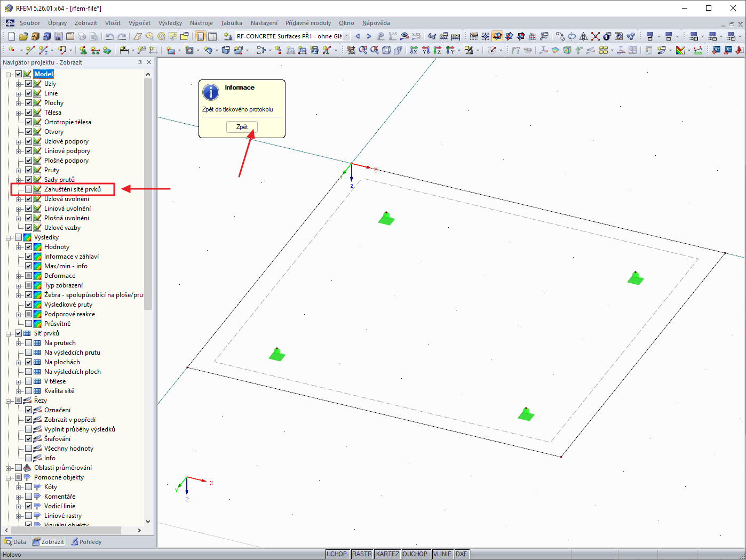Click the new node tool icon
The width and height of the screenshot is (746, 560).
click(11, 50)
